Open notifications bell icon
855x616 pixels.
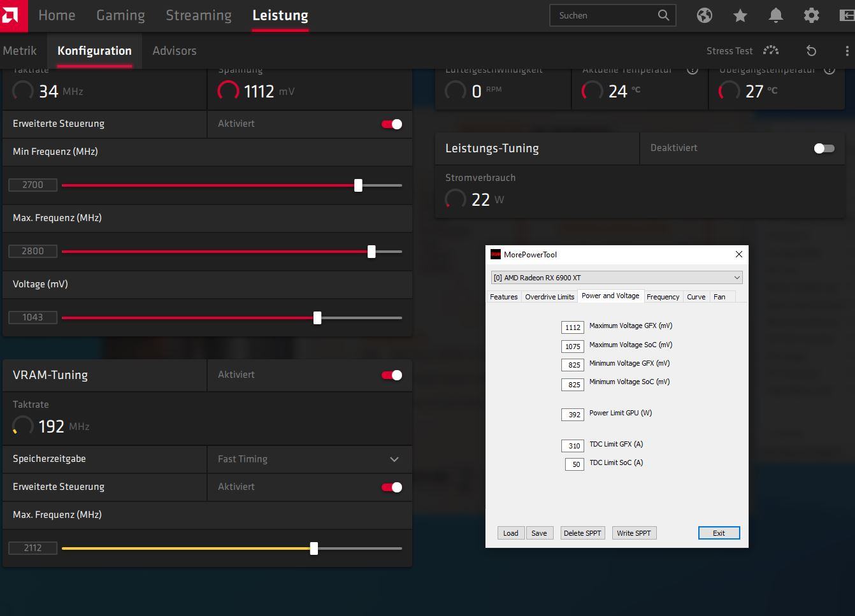point(776,15)
